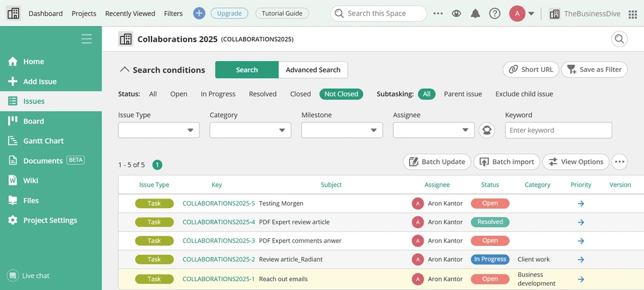Open Filters in top navigation
The height and width of the screenshot is (290, 644).
pyautogui.click(x=174, y=13)
